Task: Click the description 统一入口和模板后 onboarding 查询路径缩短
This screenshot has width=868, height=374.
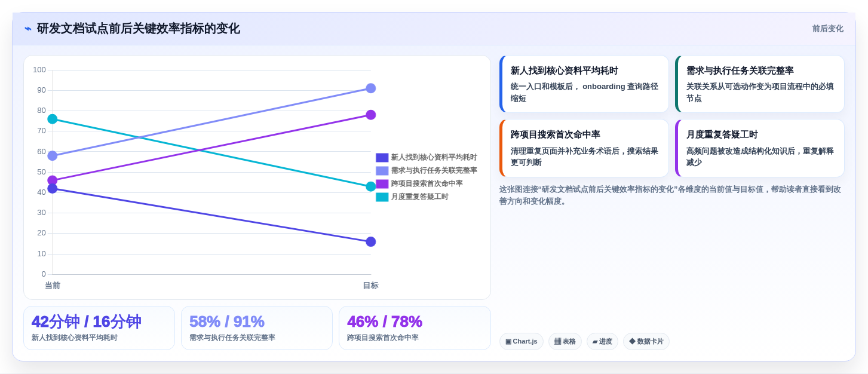Action: click(584, 92)
